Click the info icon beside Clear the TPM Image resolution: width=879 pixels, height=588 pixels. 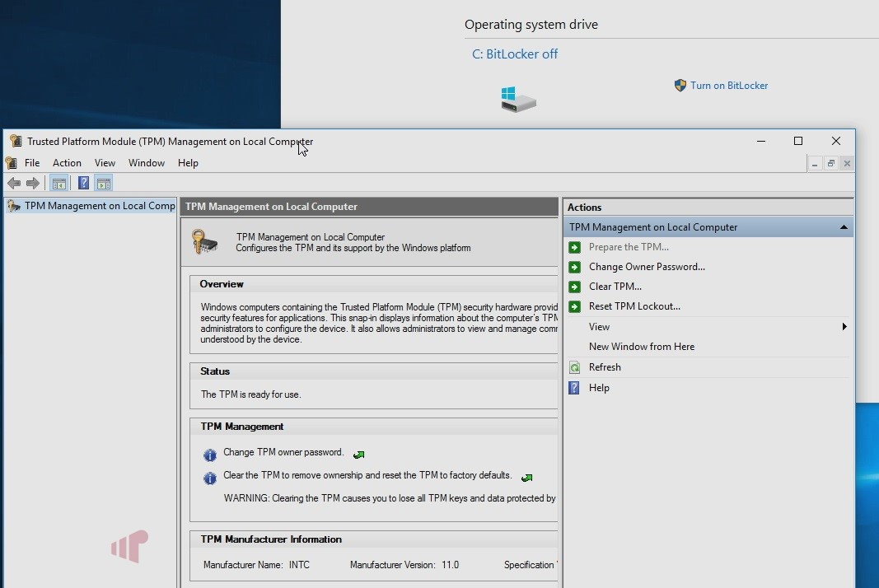tap(210, 478)
